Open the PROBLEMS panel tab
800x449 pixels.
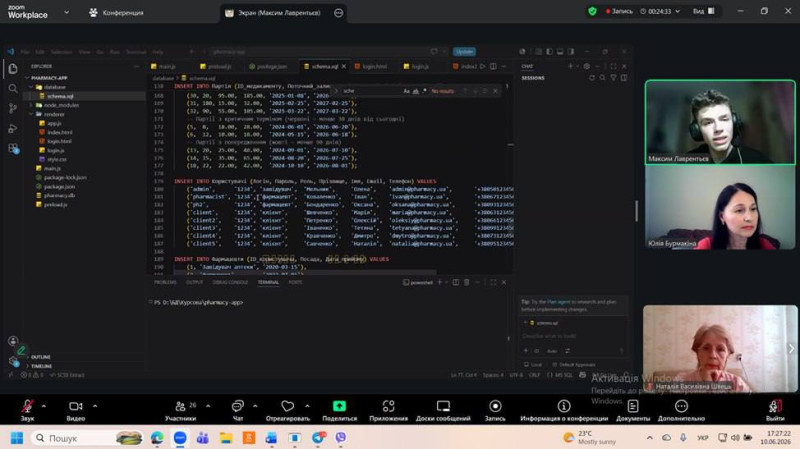pos(165,282)
